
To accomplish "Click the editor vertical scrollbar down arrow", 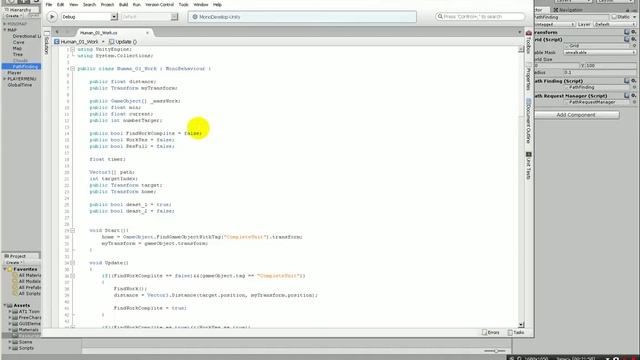I will (x=521, y=325).
